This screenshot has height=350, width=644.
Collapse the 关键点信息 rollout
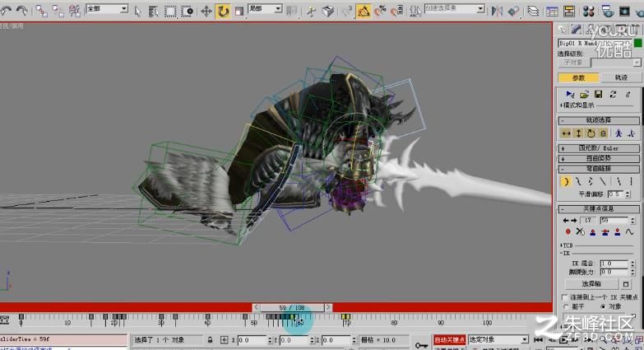599,209
